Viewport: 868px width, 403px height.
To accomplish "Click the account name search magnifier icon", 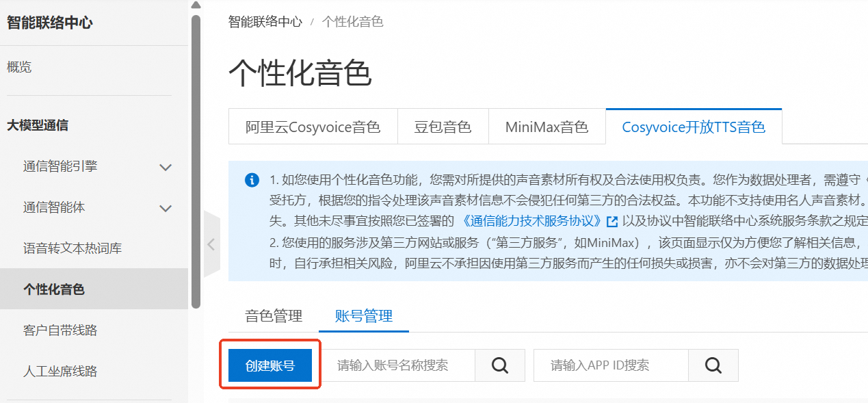I will [x=500, y=365].
